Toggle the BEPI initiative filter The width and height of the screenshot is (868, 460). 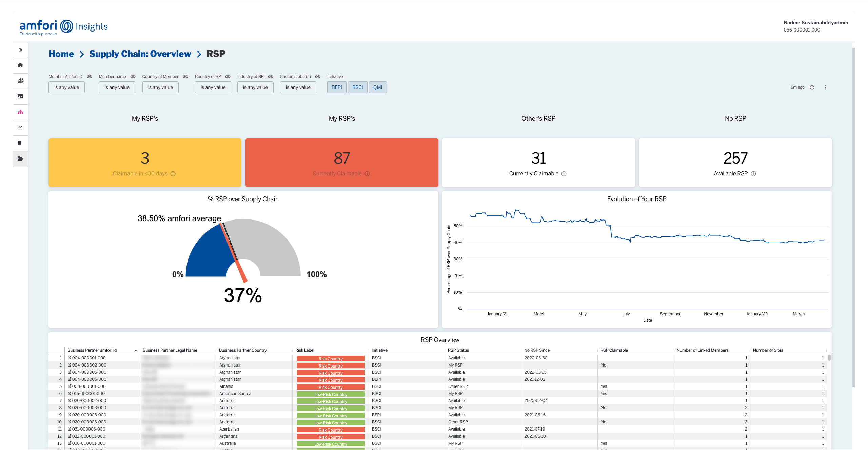tap(336, 87)
